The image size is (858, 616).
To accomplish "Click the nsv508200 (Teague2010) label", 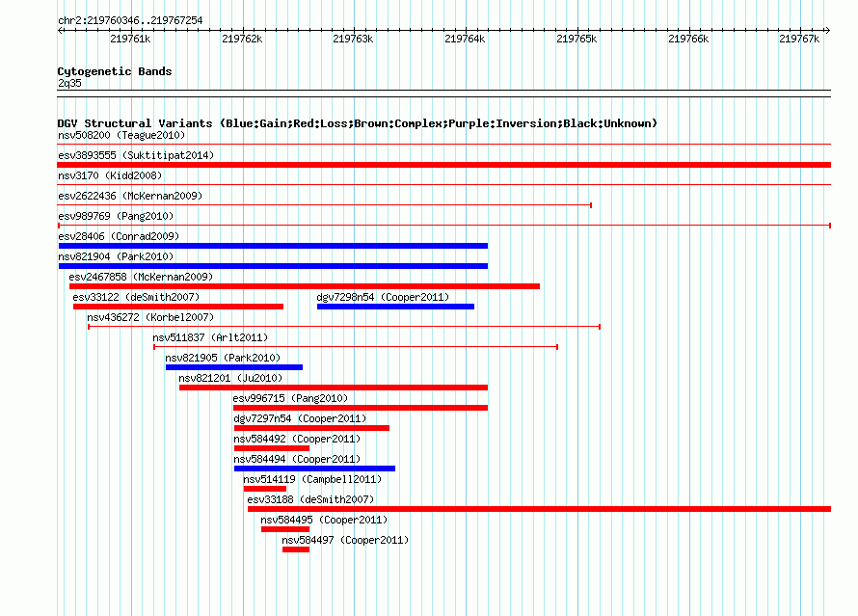I will click(x=121, y=135).
